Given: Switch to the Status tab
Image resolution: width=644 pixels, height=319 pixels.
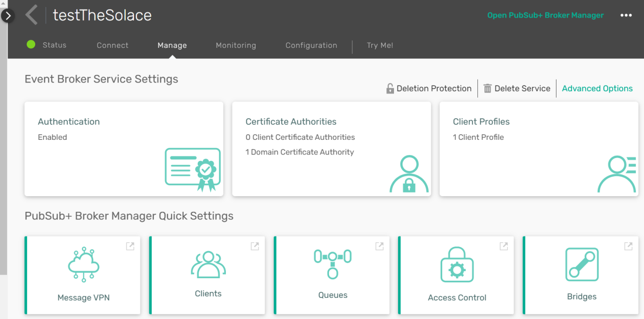Looking at the screenshot, I should pyautogui.click(x=54, y=45).
